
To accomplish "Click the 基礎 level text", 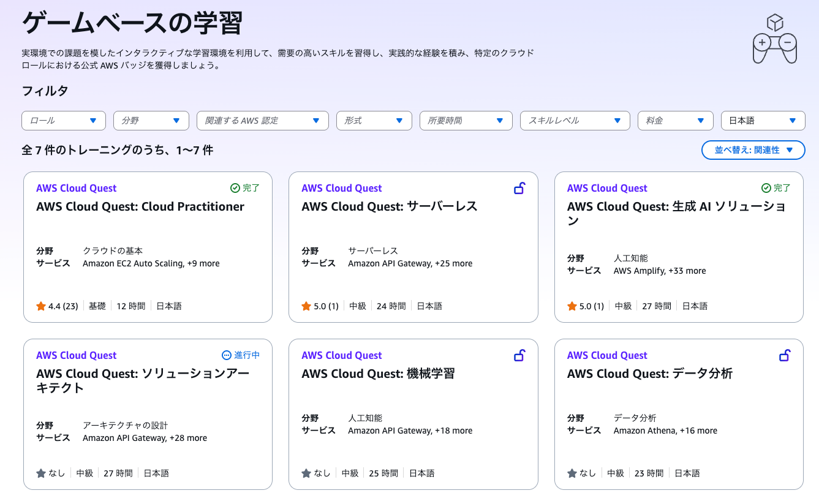I will click(x=97, y=306).
